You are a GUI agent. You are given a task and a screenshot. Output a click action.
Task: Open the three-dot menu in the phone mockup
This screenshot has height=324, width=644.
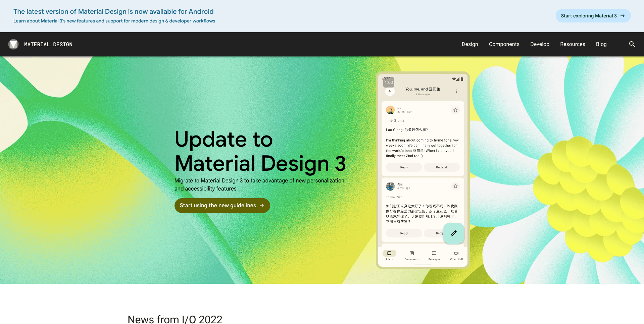pos(456,91)
